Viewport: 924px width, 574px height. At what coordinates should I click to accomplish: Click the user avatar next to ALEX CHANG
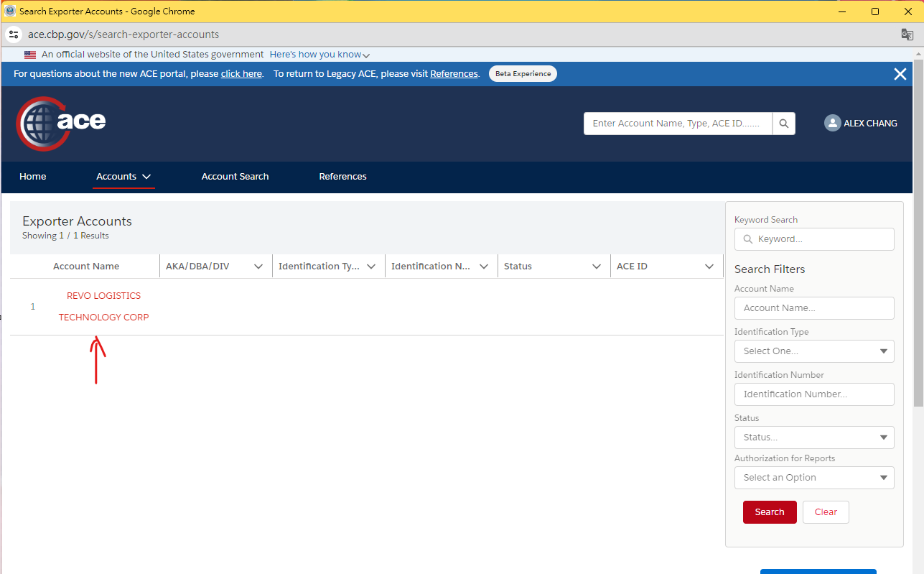pos(832,123)
